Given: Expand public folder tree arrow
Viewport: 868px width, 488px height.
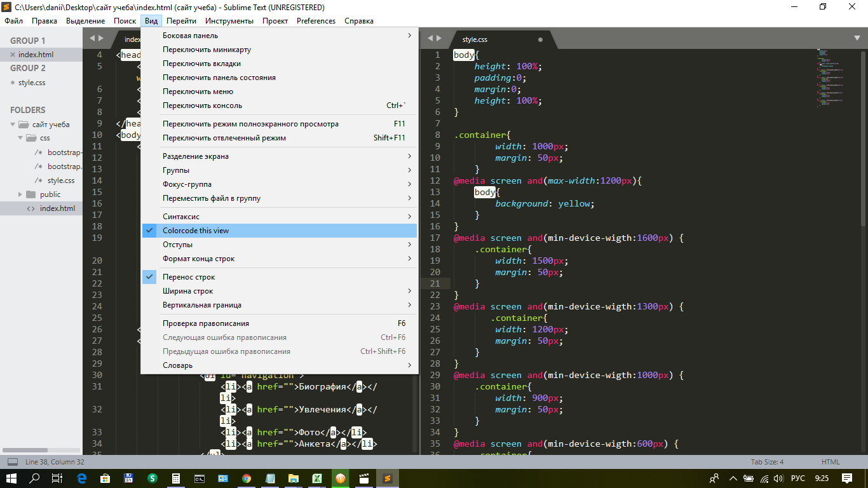Looking at the screenshot, I should [20, 194].
